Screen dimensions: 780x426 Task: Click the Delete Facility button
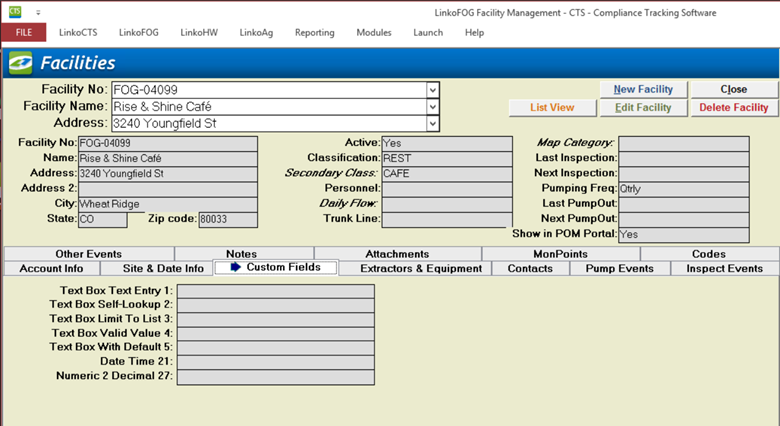coord(734,107)
